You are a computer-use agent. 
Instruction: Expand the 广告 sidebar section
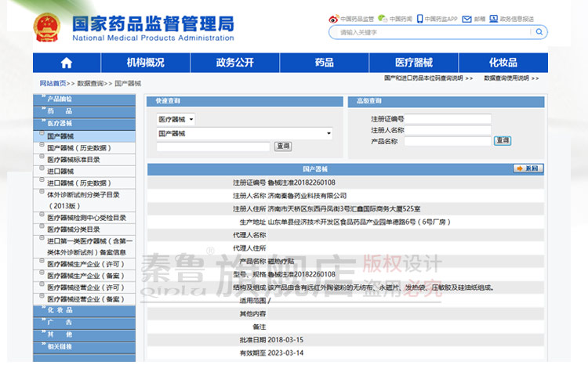pyautogui.click(x=85, y=322)
